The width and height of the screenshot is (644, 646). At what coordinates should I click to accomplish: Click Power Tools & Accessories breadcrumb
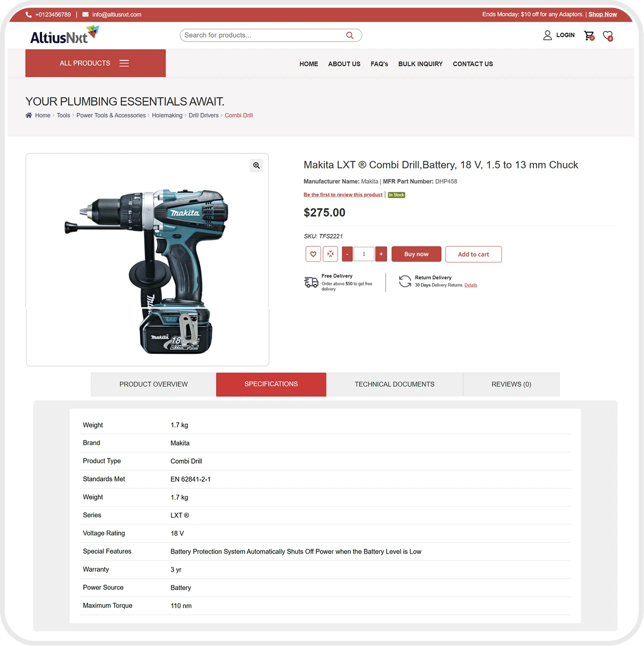pyautogui.click(x=111, y=115)
